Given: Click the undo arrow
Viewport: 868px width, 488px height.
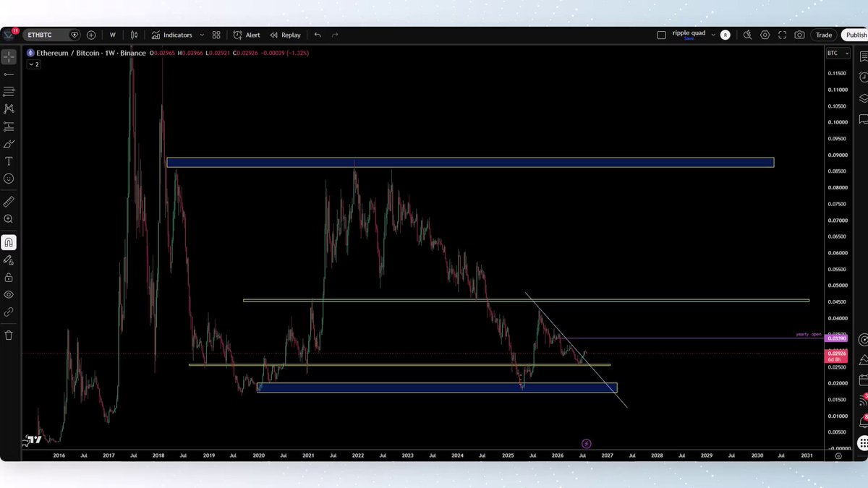Looking at the screenshot, I should [x=318, y=35].
